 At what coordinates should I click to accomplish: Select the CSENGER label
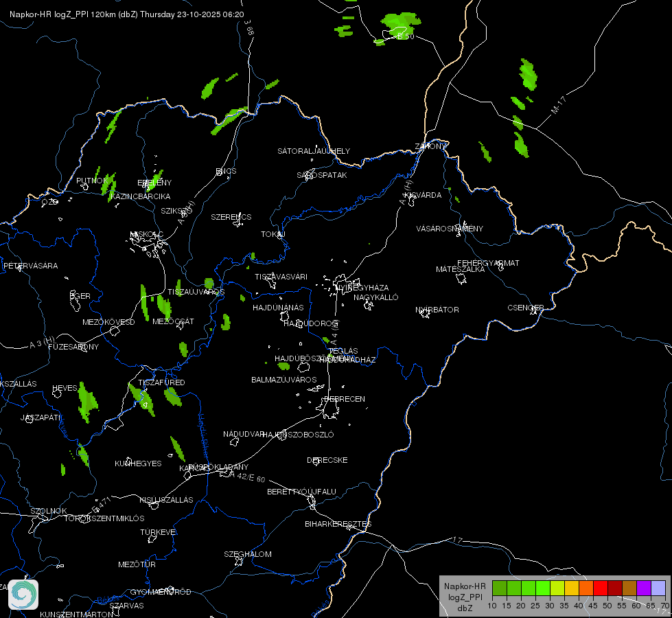click(526, 308)
